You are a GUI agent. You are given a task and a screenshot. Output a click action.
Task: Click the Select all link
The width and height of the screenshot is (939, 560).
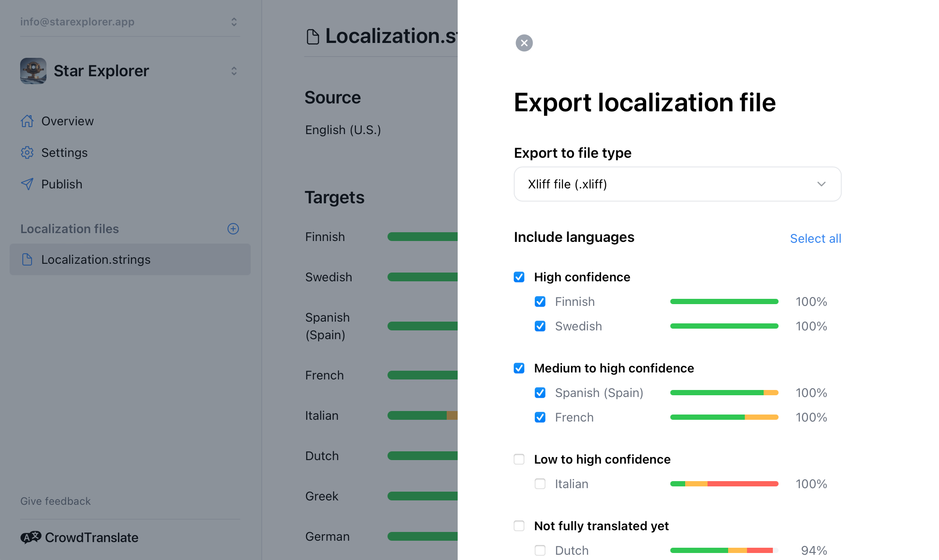pyautogui.click(x=815, y=238)
